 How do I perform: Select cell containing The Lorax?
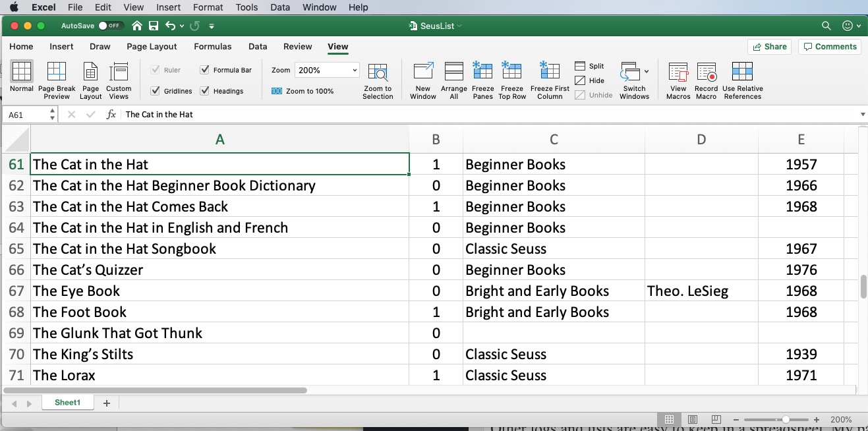[219, 375]
